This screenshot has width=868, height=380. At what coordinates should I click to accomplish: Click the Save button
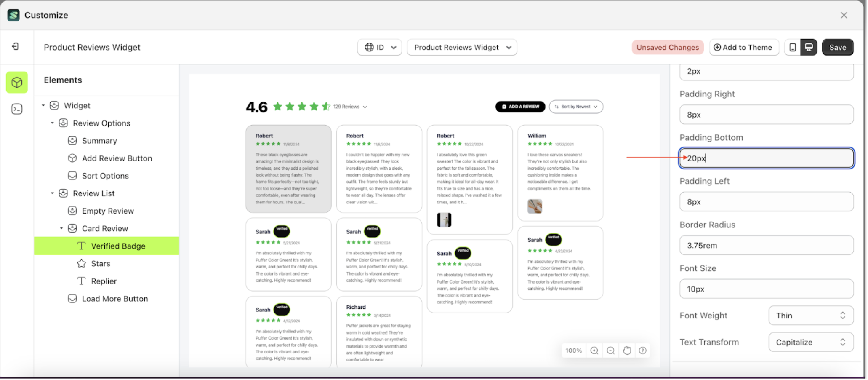[837, 47]
